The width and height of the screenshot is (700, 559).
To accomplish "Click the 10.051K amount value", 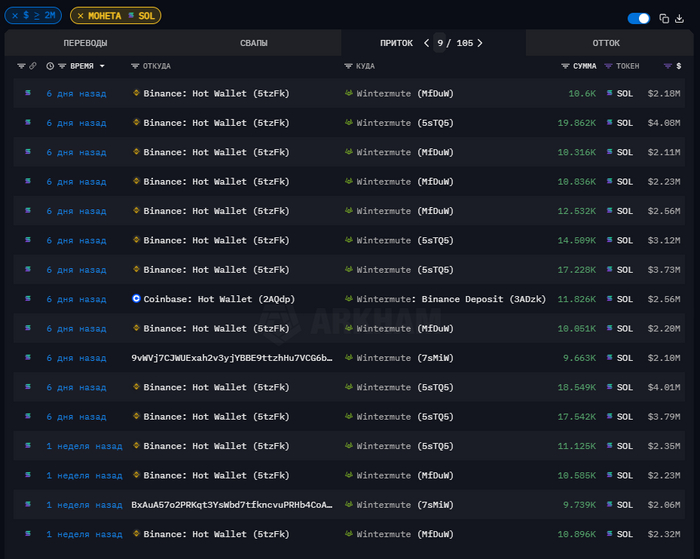I will [576, 329].
